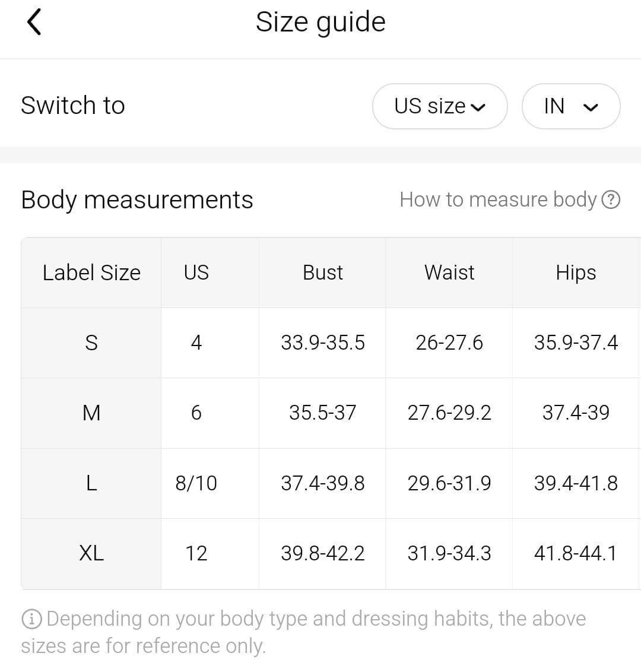Open the US size dropdown

[x=440, y=106]
